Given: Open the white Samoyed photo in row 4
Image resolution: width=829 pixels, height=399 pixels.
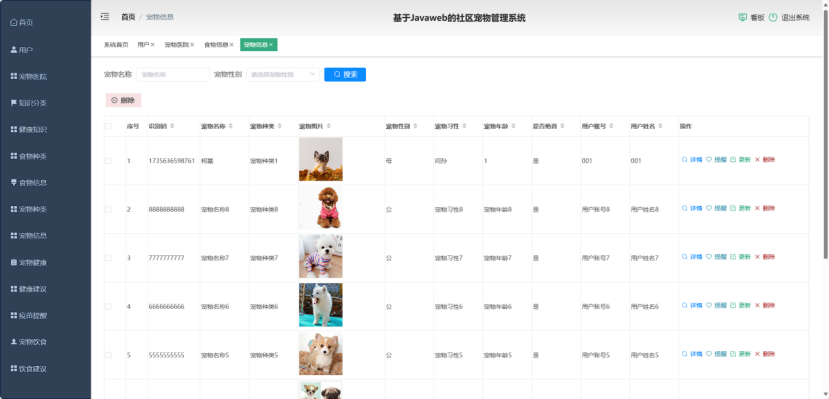Looking at the screenshot, I should click(320, 305).
